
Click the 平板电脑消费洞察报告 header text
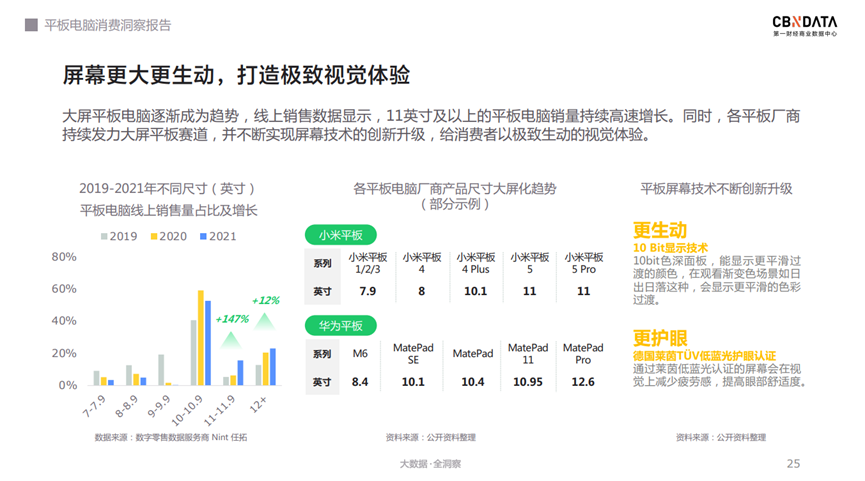pos(108,25)
